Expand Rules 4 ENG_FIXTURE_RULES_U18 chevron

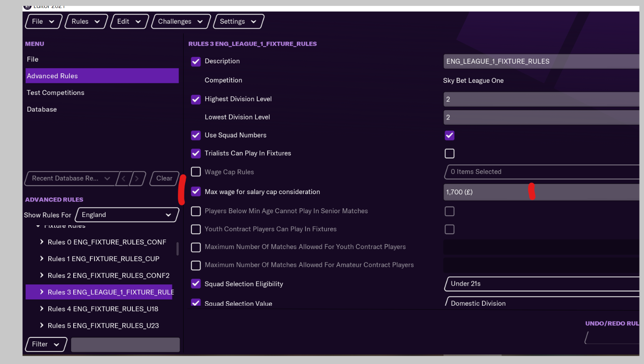pos(42,309)
